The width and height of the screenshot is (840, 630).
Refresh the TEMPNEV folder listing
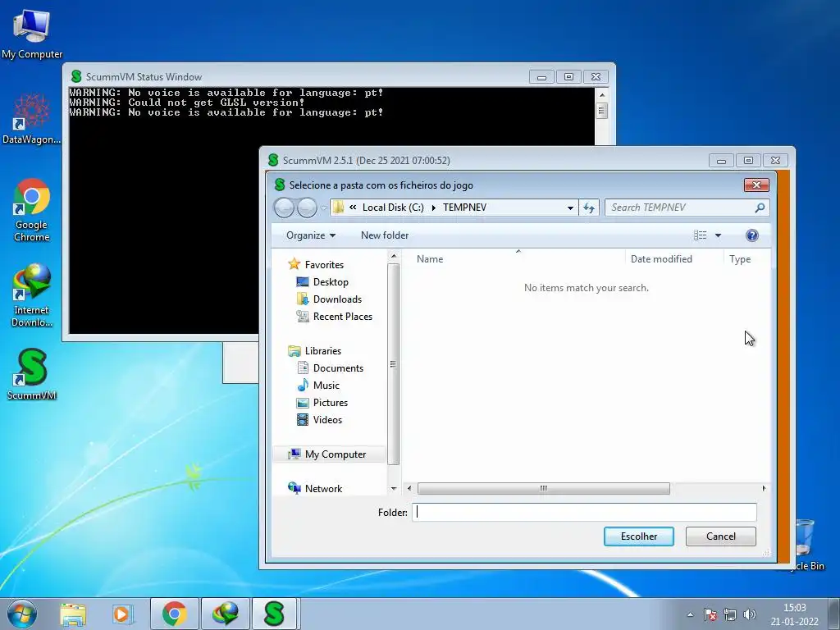pyautogui.click(x=589, y=208)
